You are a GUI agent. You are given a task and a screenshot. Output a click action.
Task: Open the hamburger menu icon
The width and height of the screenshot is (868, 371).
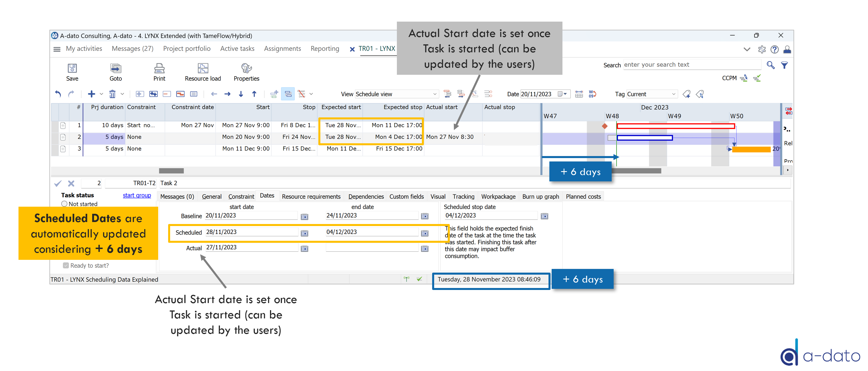(57, 49)
